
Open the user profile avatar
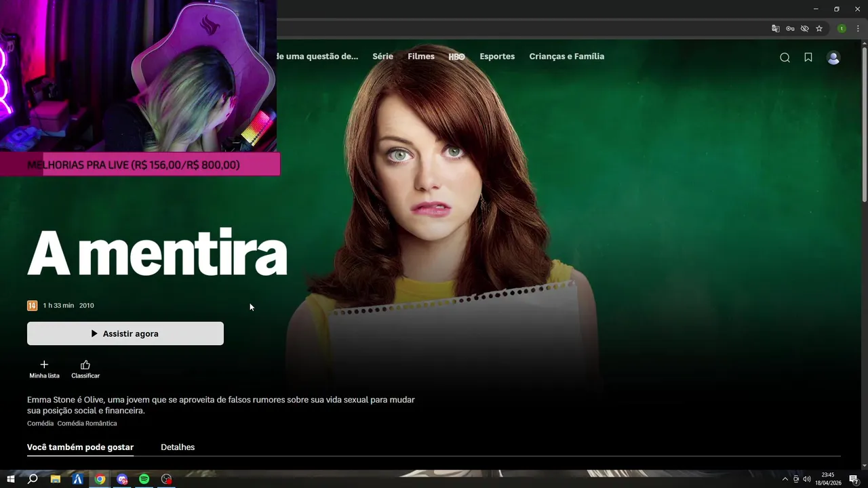(x=833, y=58)
